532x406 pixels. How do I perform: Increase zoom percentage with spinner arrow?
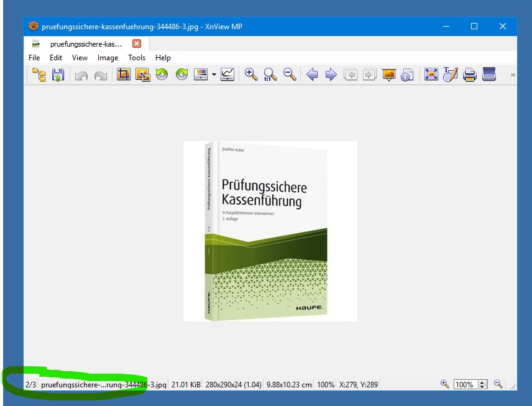[482, 382]
